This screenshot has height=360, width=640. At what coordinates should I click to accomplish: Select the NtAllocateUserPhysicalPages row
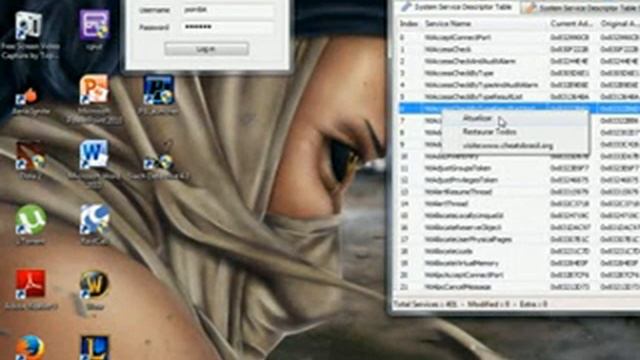(518, 240)
